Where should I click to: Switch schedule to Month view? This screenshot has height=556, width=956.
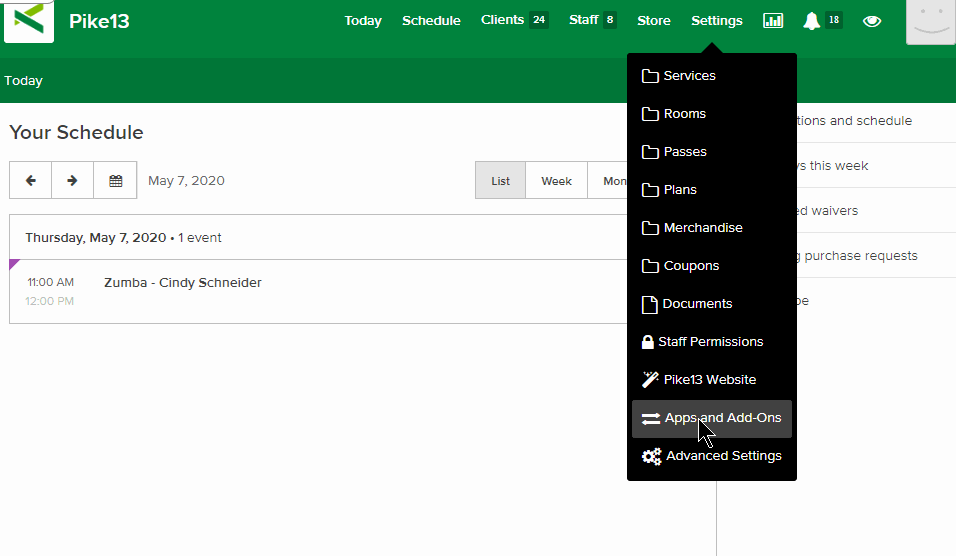point(612,180)
